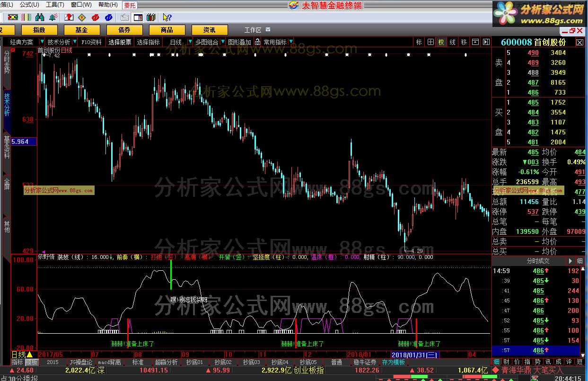Image resolution: width=588 pixels, height=381 pixels.
Task: Expand the 工作区 workspace dropdown
Action: click(x=268, y=30)
